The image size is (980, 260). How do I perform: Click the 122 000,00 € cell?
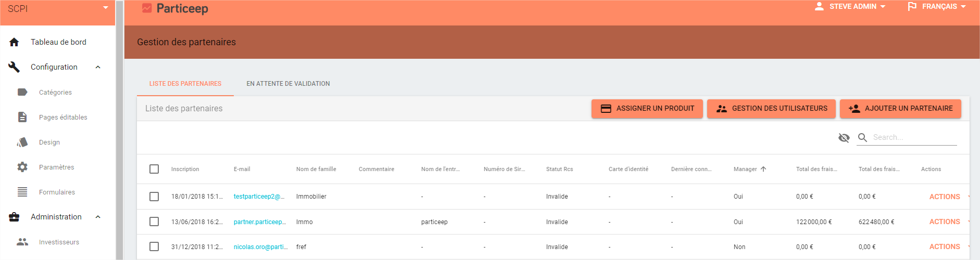pos(814,222)
